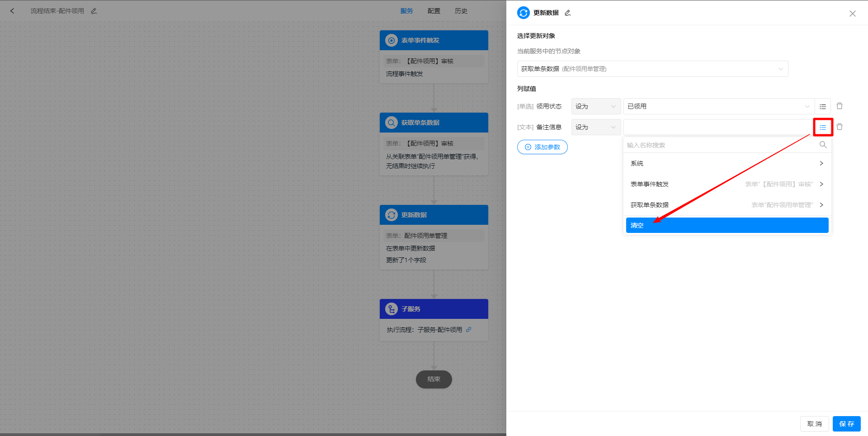Image resolution: width=868 pixels, height=436 pixels.
Task: Delete the 备注信息 assignment row
Action: click(840, 127)
